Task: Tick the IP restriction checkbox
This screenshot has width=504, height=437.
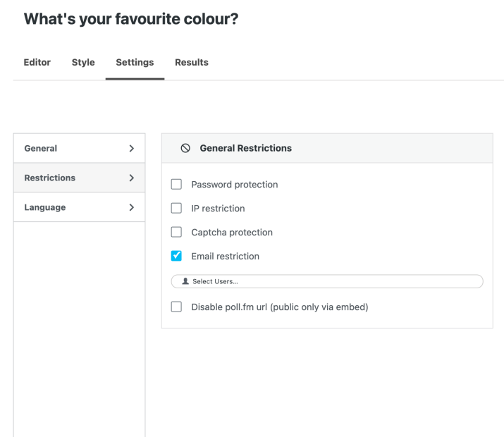Action: tap(177, 209)
